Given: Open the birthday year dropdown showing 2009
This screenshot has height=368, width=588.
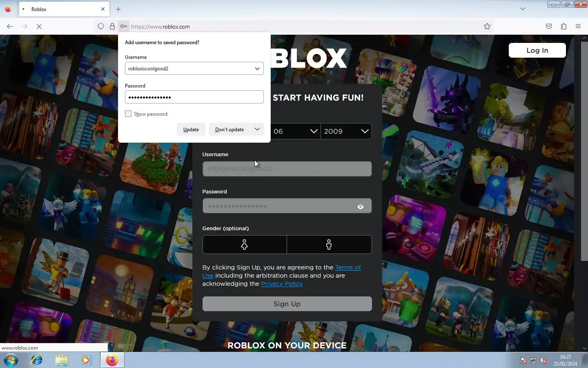Looking at the screenshot, I should 346,131.
